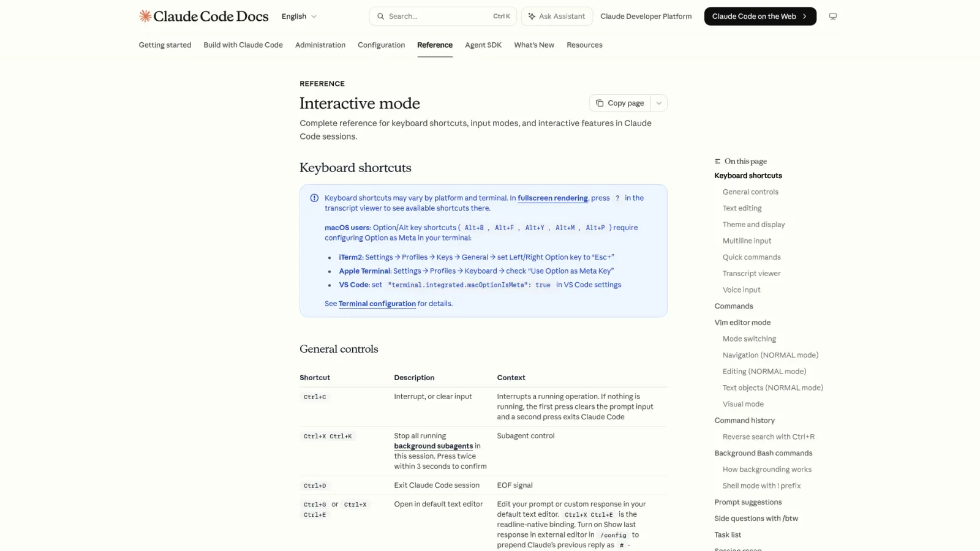Click the Ctrl+D shortcut cell
980x551 pixels.
tap(315, 486)
